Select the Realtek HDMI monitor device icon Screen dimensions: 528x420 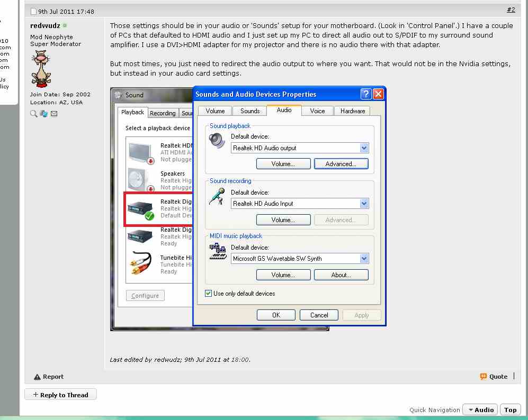coord(141,153)
